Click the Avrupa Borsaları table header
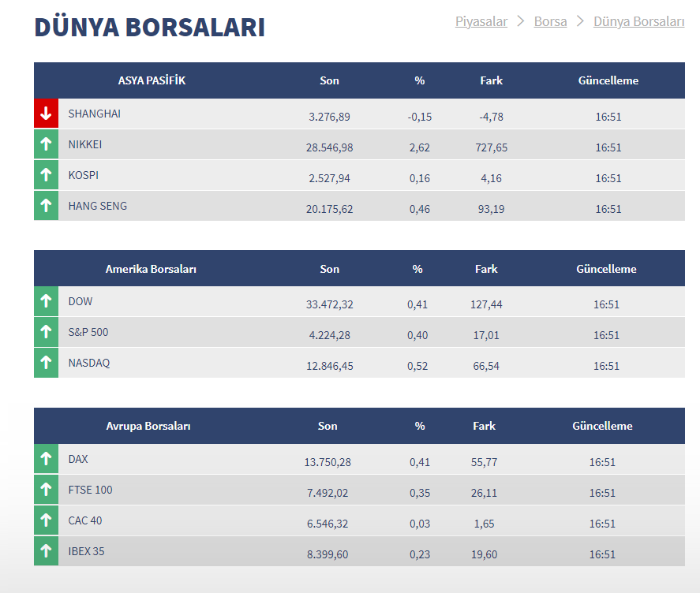 click(x=148, y=426)
